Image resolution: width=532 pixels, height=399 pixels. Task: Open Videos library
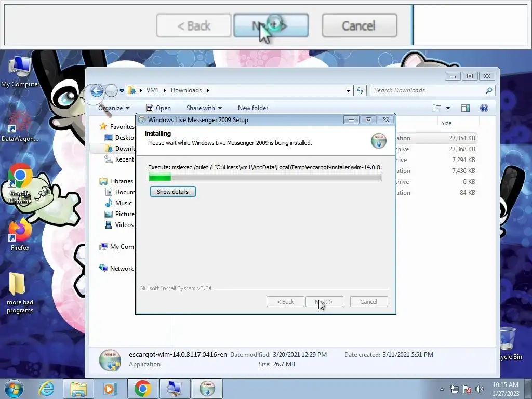(x=119, y=224)
